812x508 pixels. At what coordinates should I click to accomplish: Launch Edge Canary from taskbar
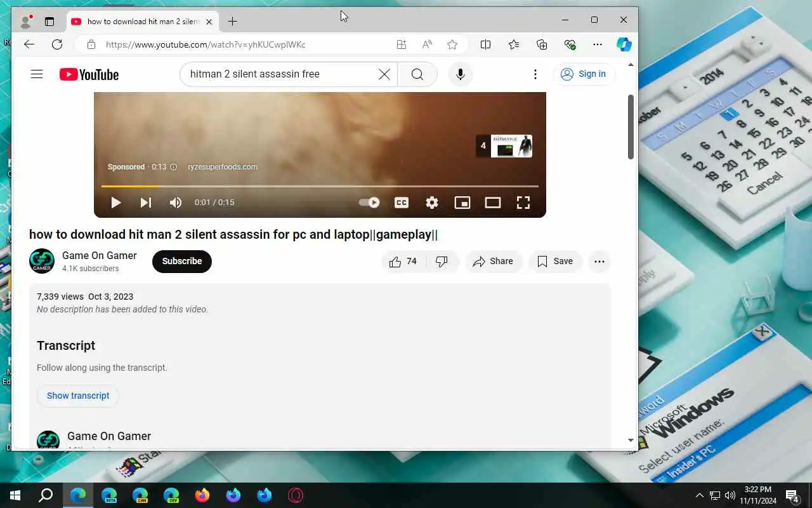[x=140, y=495]
